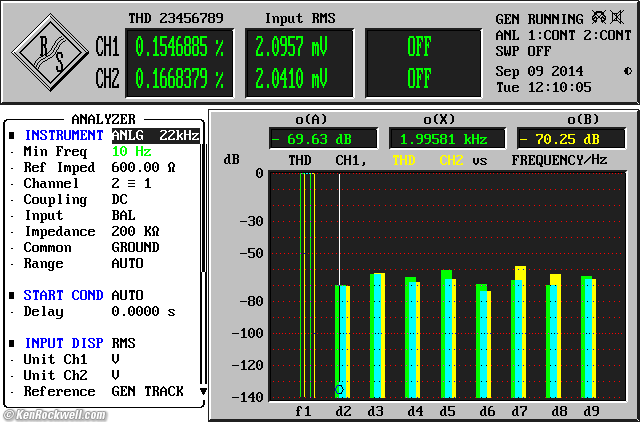
Task: Open the INPUT DISP setting RMS
Action: [x=123, y=343]
